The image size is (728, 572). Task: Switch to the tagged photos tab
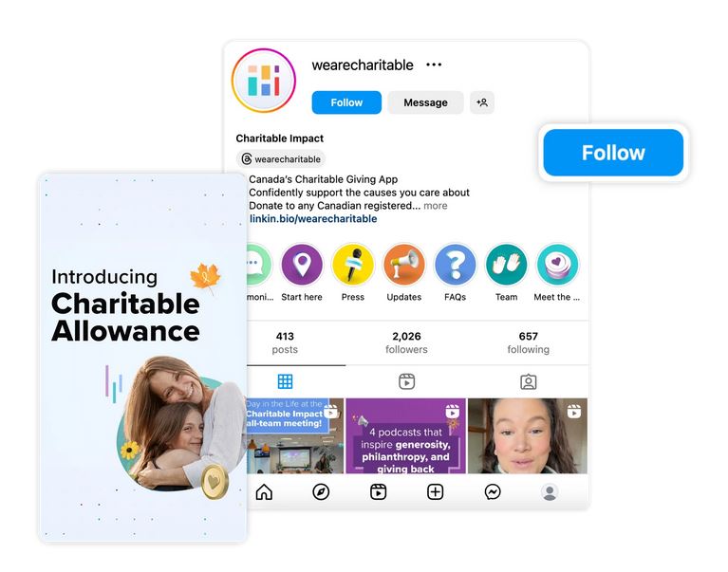(x=529, y=381)
